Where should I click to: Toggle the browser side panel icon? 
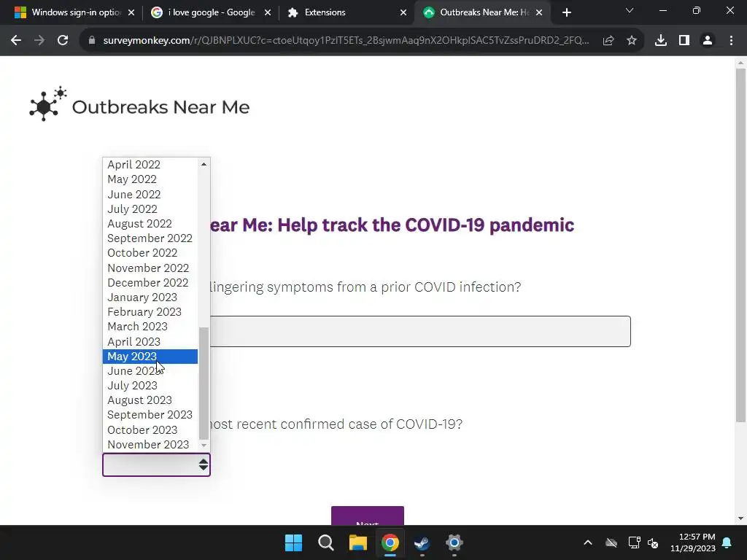pyautogui.click(x=684, y=41)
